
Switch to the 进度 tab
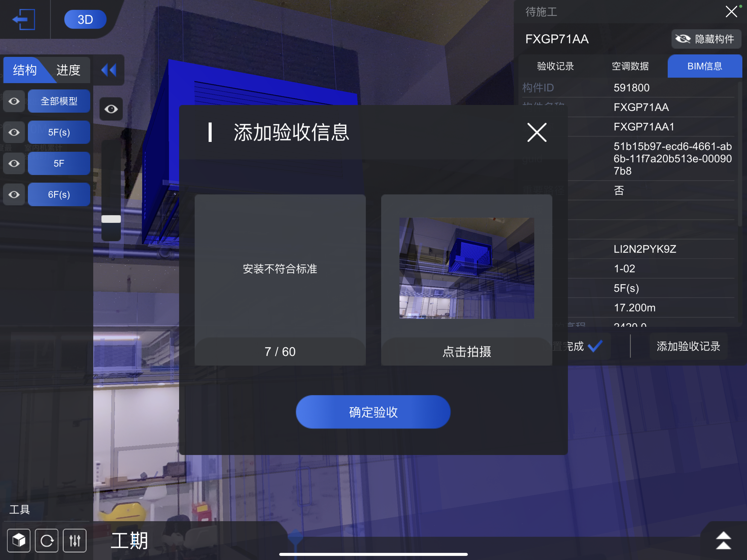69,70
